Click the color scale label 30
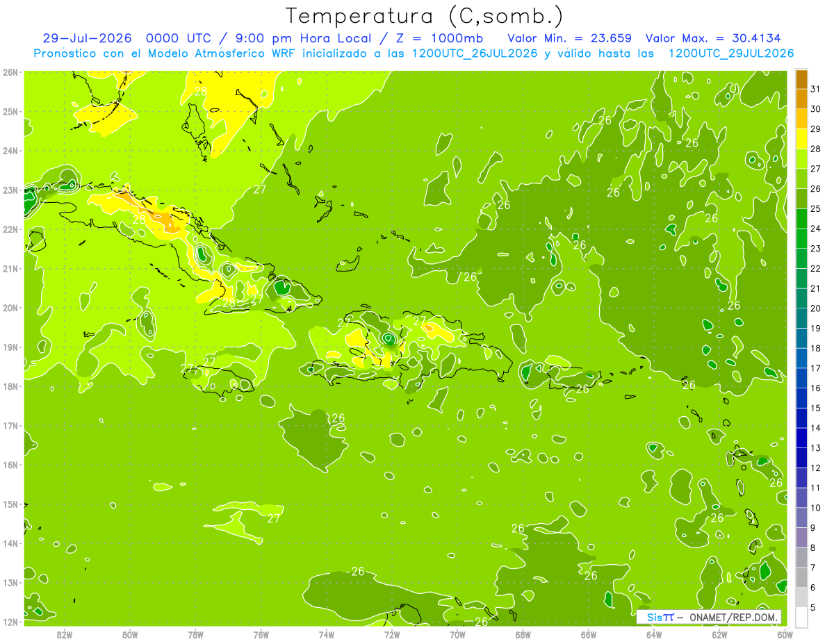The image size is (834, 644). point(816,109)
